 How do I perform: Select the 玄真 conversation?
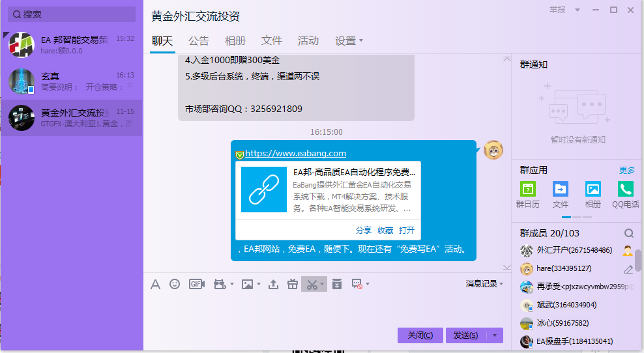[72, 81]
